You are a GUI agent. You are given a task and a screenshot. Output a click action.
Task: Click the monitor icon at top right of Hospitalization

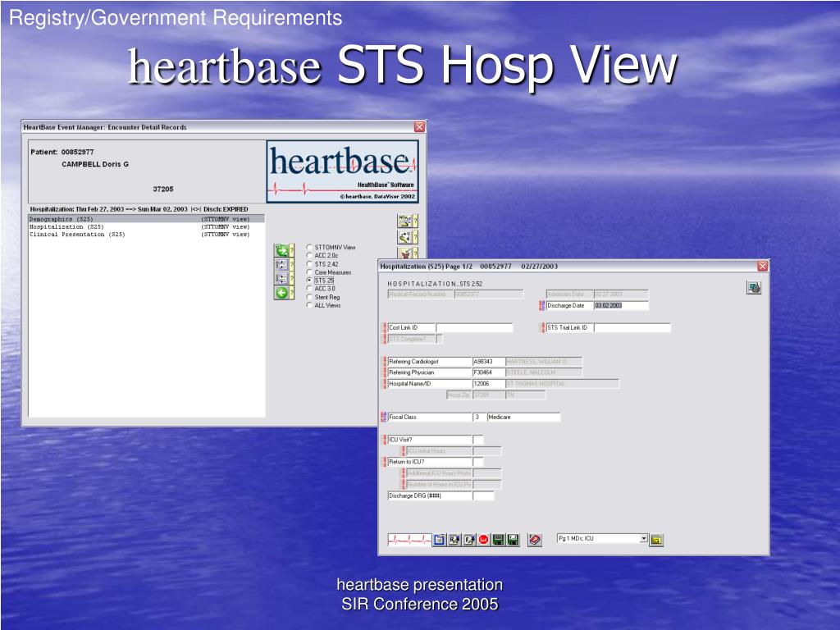(755, 288)
